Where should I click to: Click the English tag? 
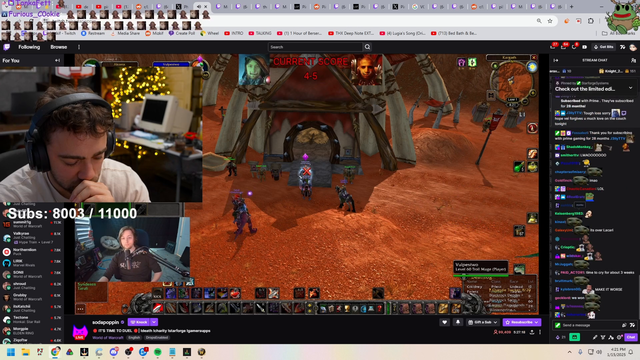tap(134, 338)
